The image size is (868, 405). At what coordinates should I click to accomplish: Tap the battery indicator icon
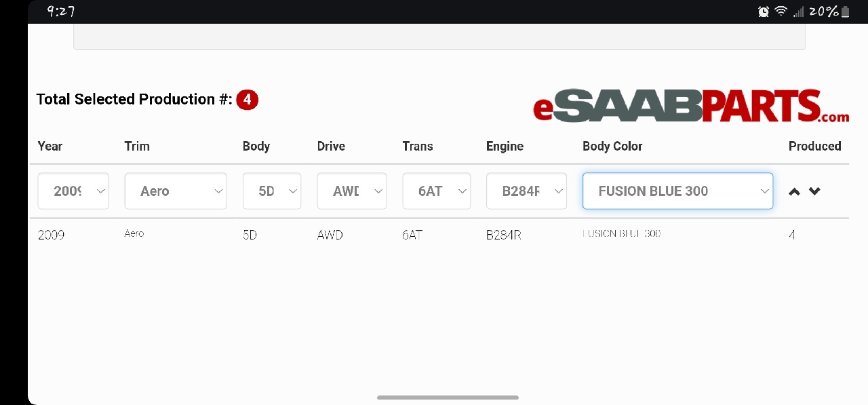tap(845, 12)
